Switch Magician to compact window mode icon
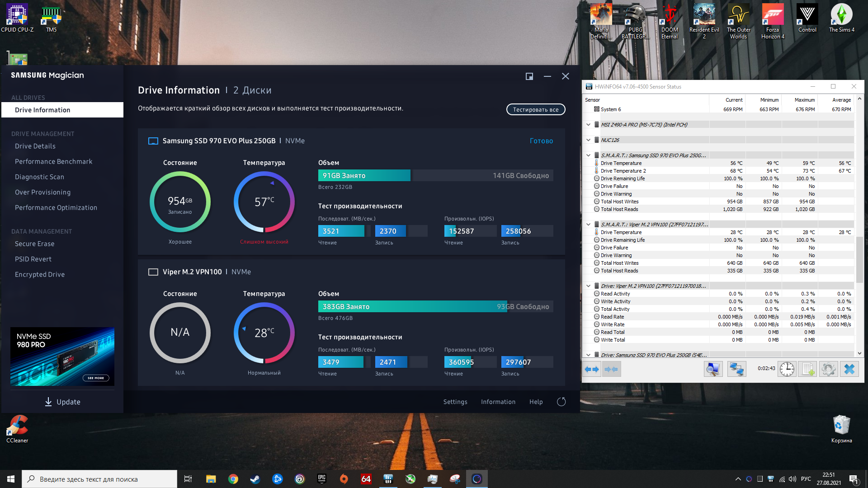Viewport: 868px width, 488px height. click(x=529, y=76)
